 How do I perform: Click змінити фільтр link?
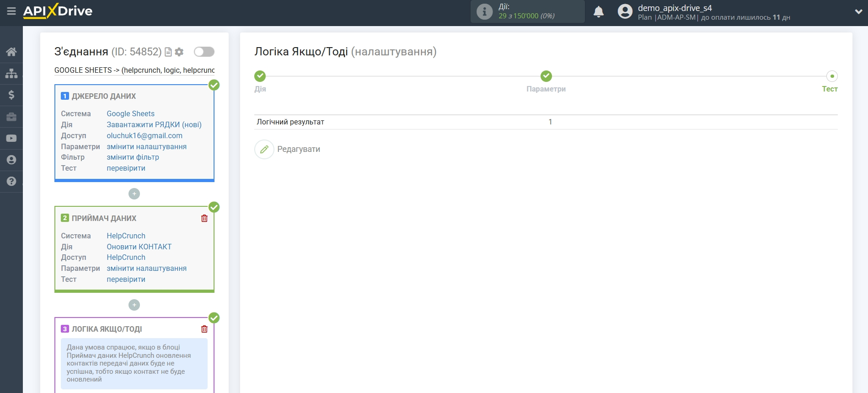(x=133, y=157)
